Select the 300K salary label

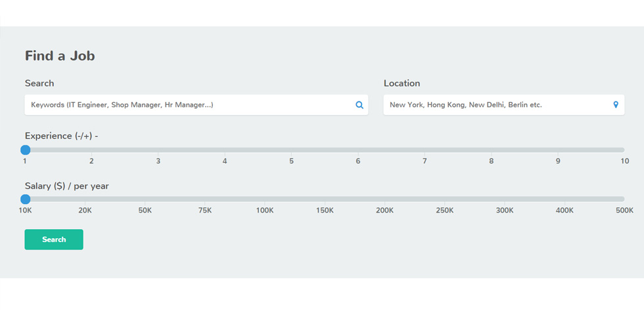[x=505, y=211]
